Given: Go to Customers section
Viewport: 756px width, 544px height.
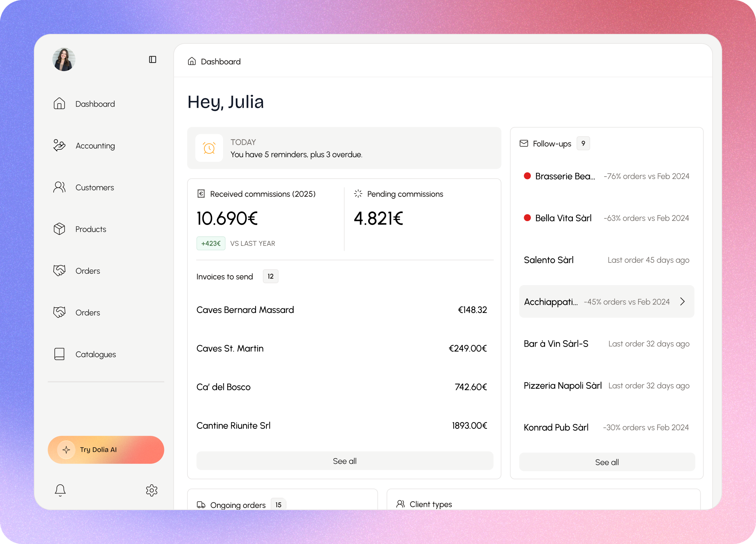Looking at the screenshot, I should (94, 187).
